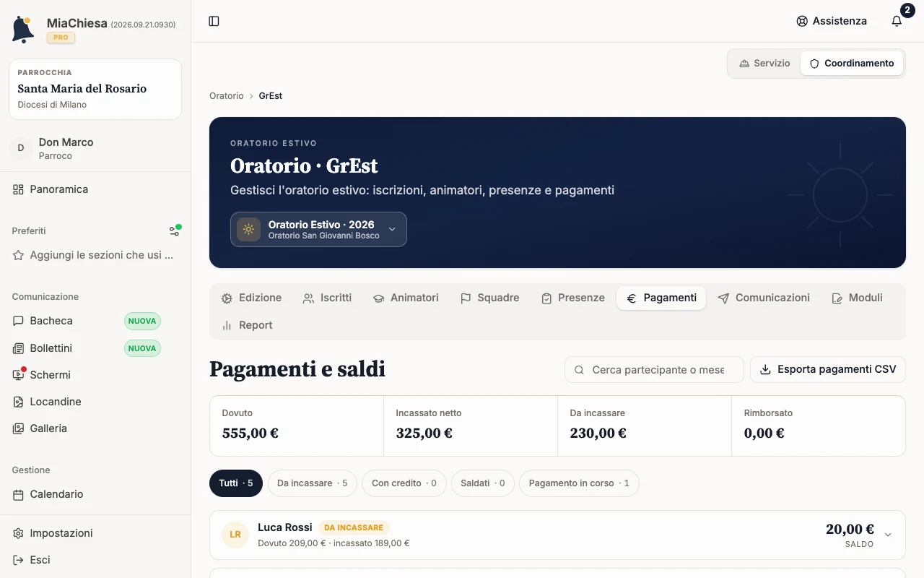This screenshot has height=578, width=924.
Task: Click the Bacheca NUOVA badge
Action: [x=142, y=321]
